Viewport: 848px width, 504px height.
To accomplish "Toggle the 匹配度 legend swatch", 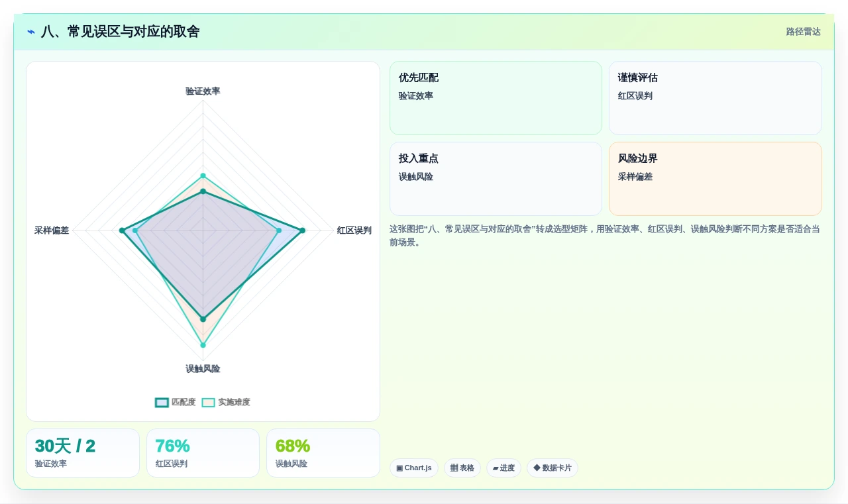I will tap(162, 402).
